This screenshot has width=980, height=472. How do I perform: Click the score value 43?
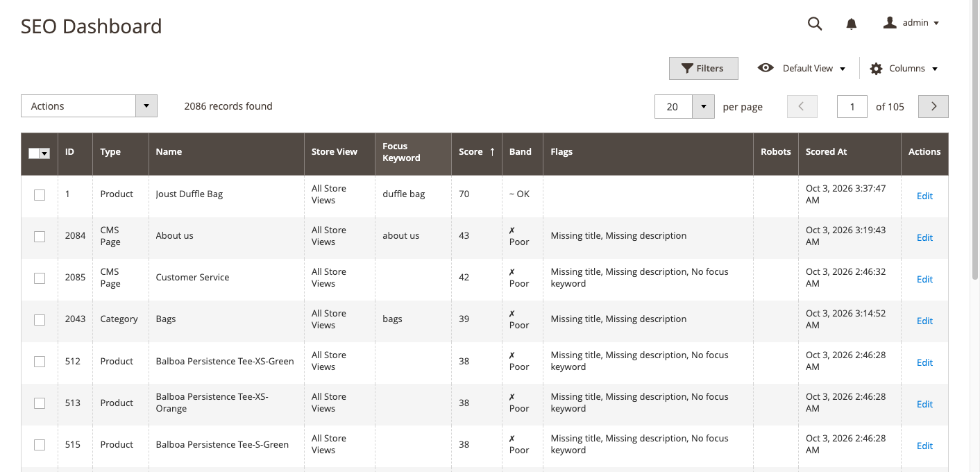click(x=464, y=235)
